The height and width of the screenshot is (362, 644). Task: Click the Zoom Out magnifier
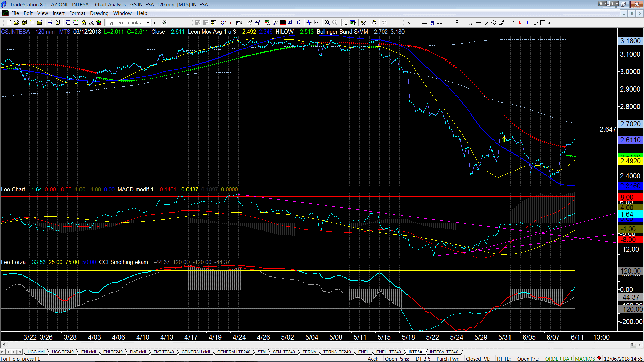[335, 23]
